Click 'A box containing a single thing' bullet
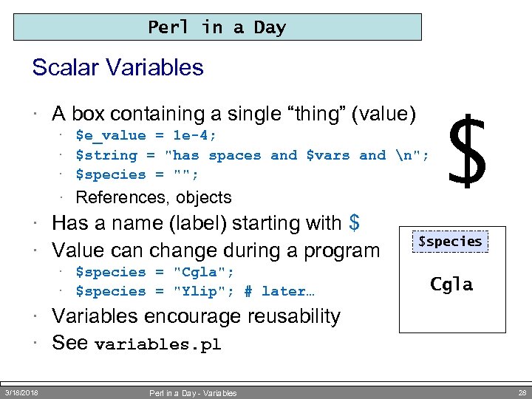The width and height of the screenshot is (532, 399). [x=234, y=114]
